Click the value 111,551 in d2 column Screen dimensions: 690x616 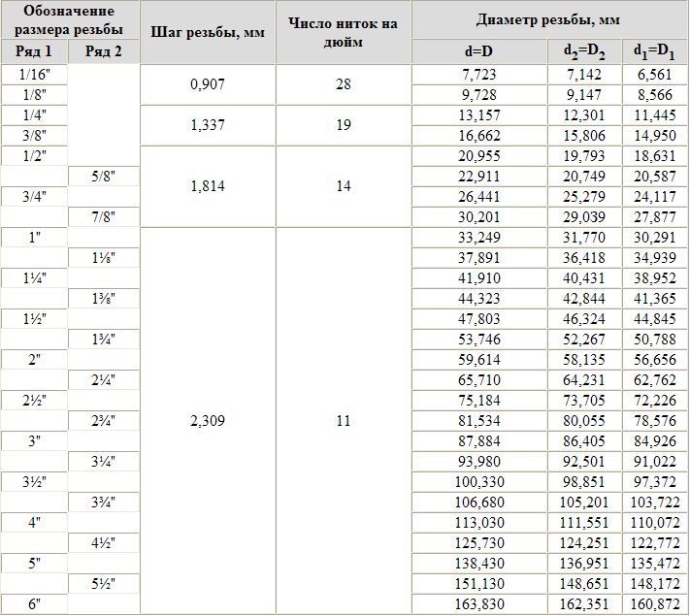point(584,523)
